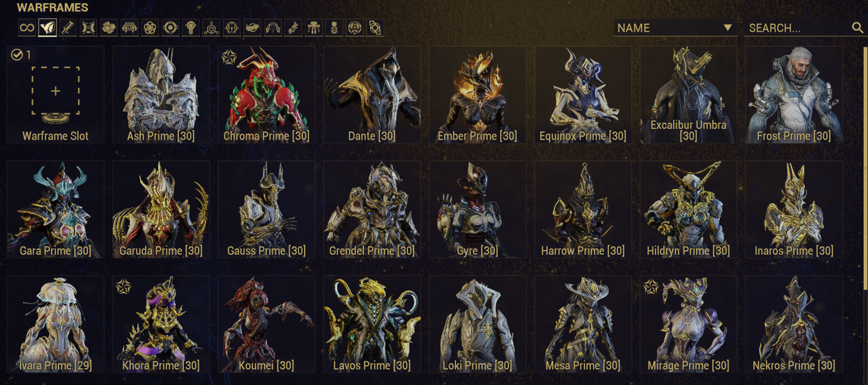The width and height of the screenshot is (868, 385).
Task: Toggle the star badge on Chroma Prime
Action: pos(229,57)
